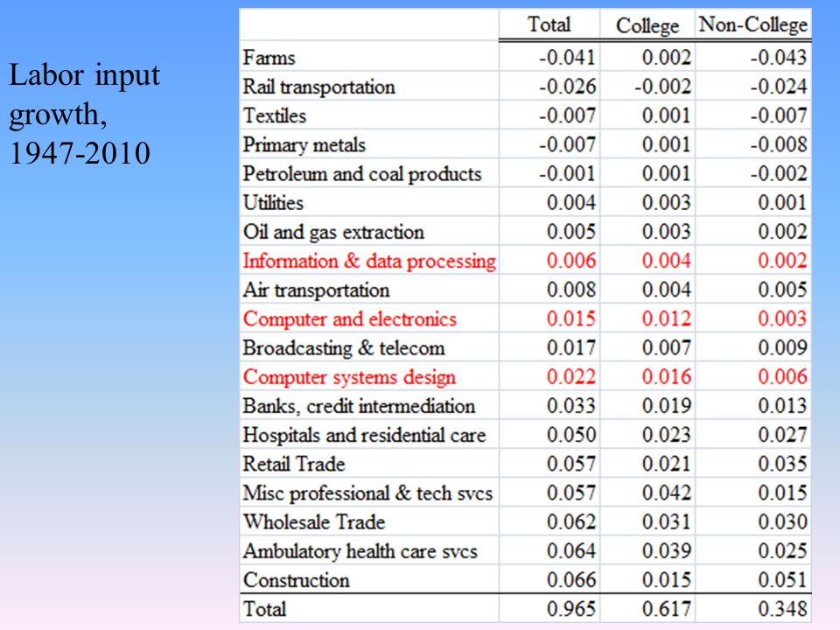Select Oil and gas total 0.005
840x630 pixels.
(571, 232)
